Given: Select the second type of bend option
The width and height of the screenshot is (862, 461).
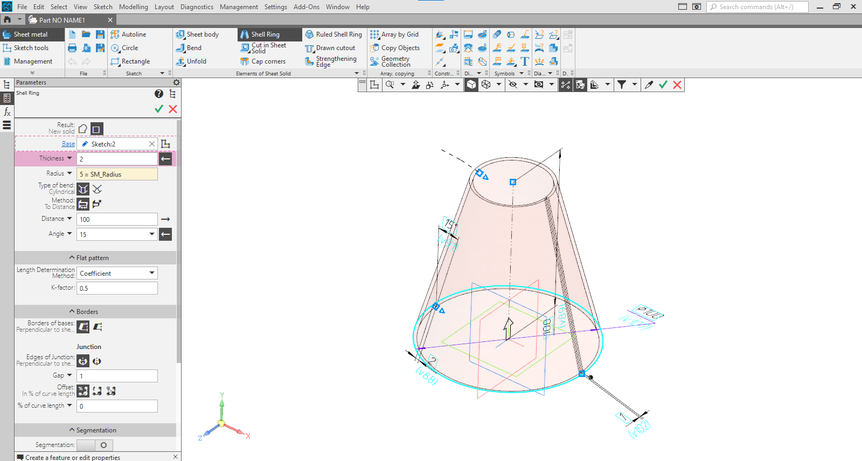Looking at the screenshot, I should tap(97, 189).
